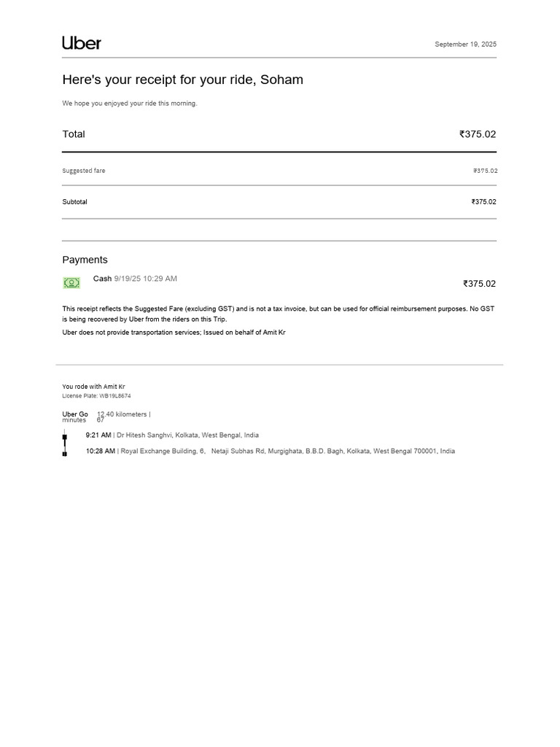Click the Suggested fare label
Image resolution: width=560 pixels, height=747 pixels.
(84, 171)
